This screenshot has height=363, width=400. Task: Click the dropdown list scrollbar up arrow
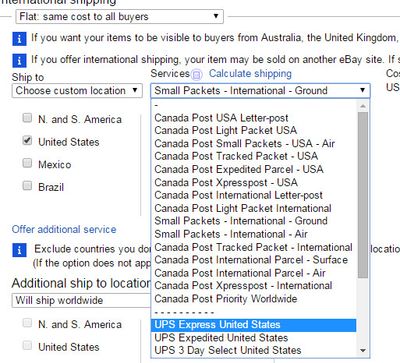pos(363,106)
